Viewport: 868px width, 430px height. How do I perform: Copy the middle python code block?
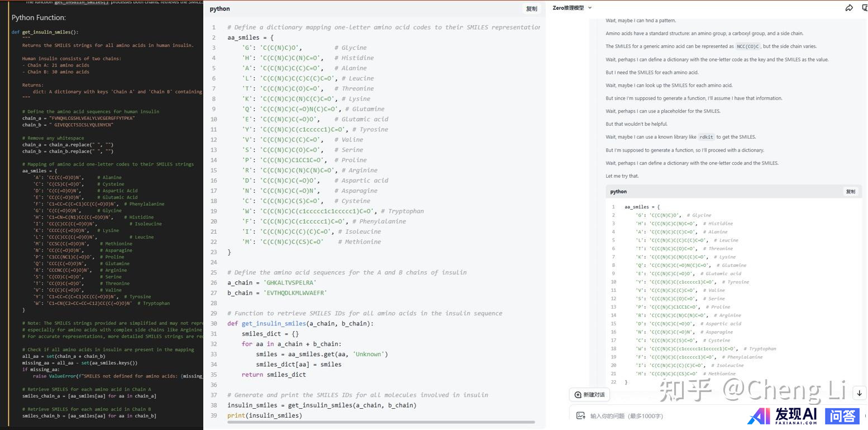click(x=531, y=9)
